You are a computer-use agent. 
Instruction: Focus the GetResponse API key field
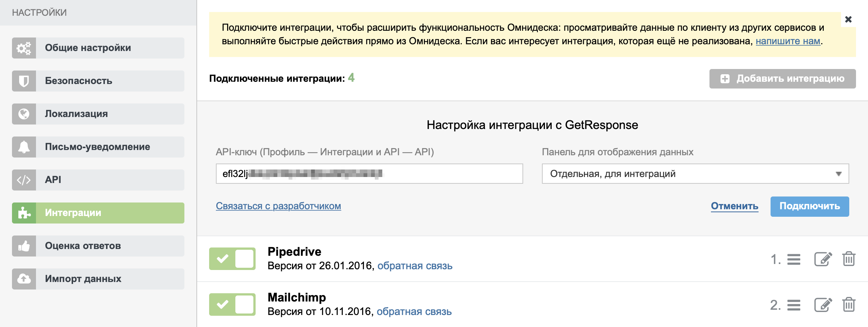pos(369,174)
